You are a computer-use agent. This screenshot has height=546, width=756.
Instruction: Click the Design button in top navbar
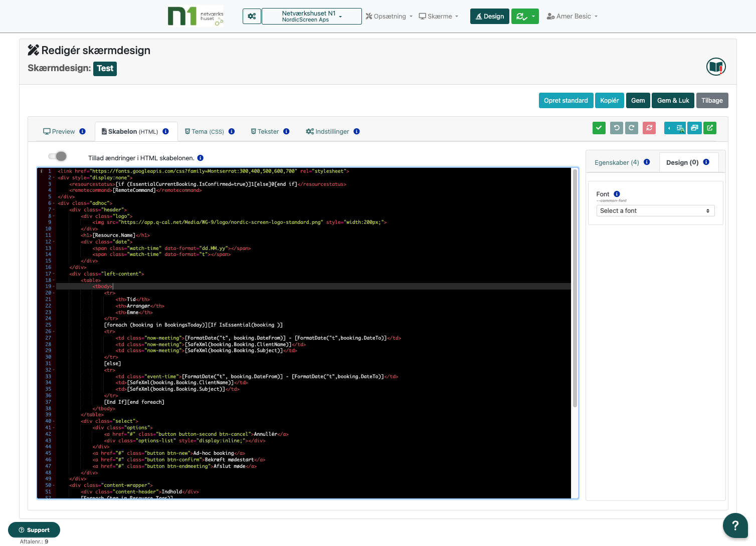[x=490, y=16]
